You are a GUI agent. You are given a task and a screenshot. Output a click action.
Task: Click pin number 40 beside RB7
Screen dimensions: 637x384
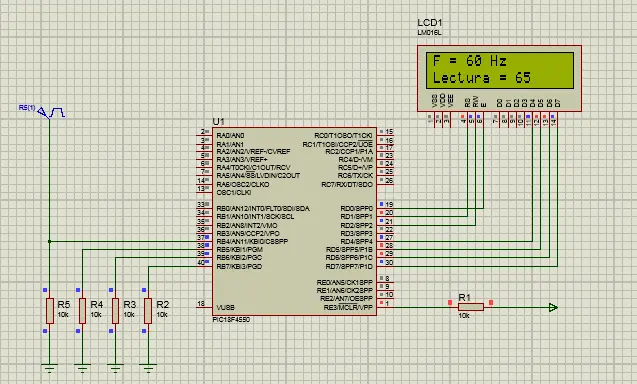[x=201, y=263]
